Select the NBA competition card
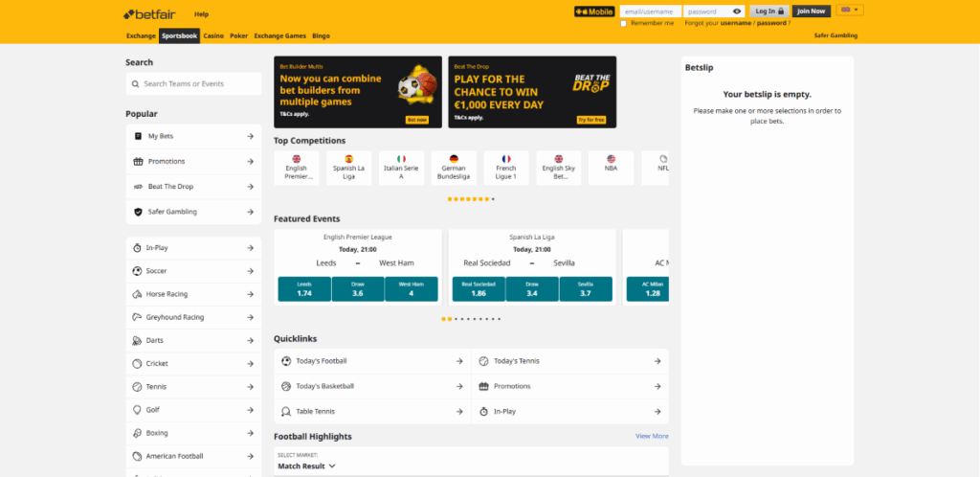 click(x=612, y=169)
